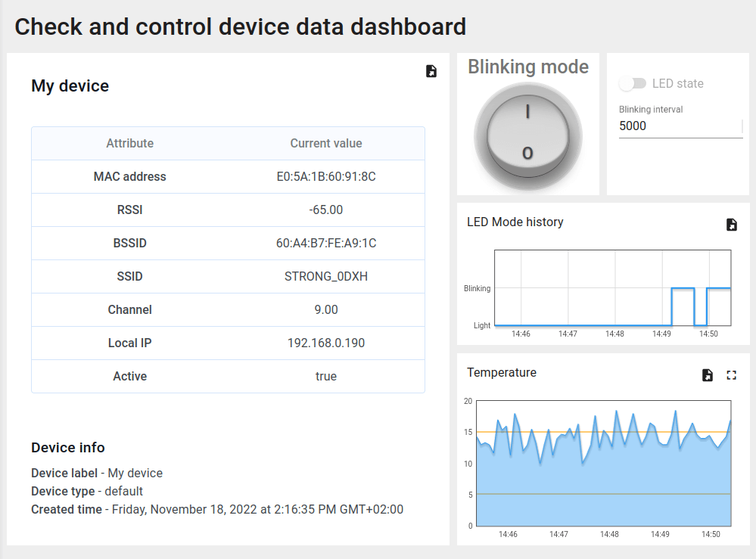
Task: Click the LED Mode history widget title
Action: click(x=515, y=222)
